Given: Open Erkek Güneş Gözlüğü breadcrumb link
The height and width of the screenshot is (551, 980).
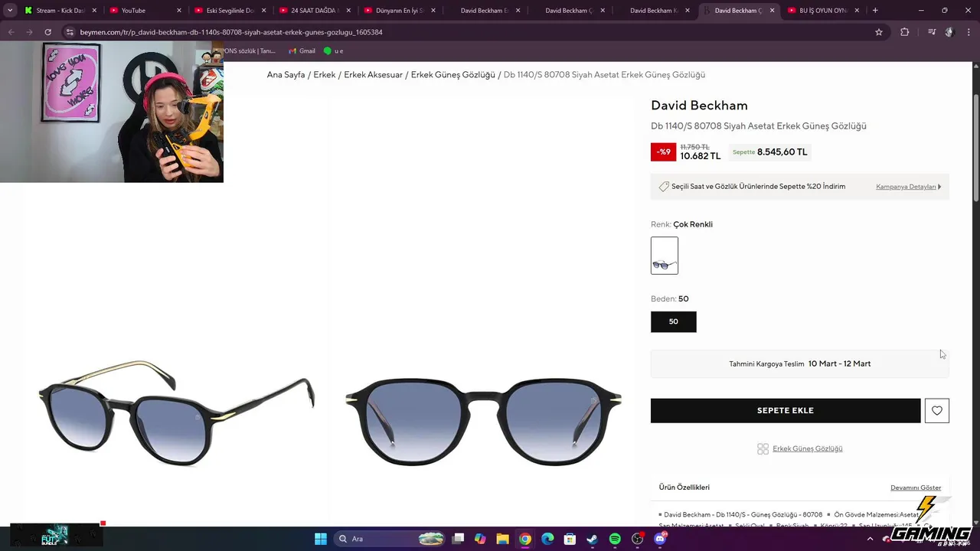Looking at the screenshot, I should coord(453,75).
